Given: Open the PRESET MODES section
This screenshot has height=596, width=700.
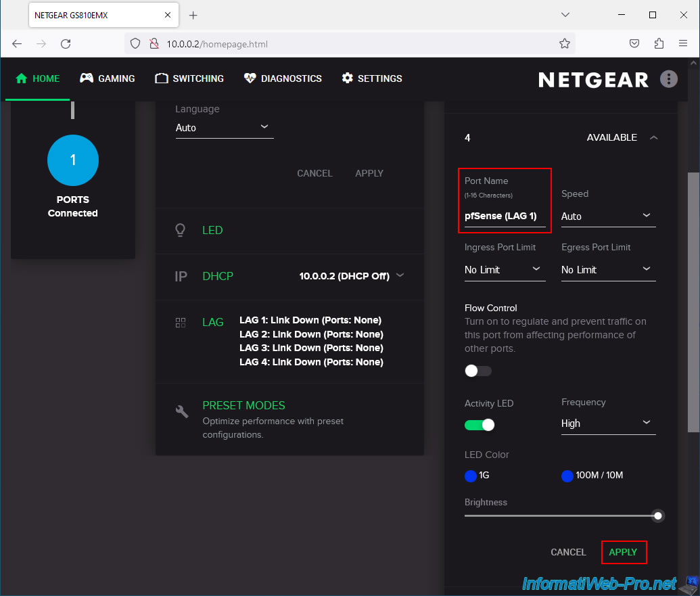Looking at the screenshot, I should pos(243,405).
